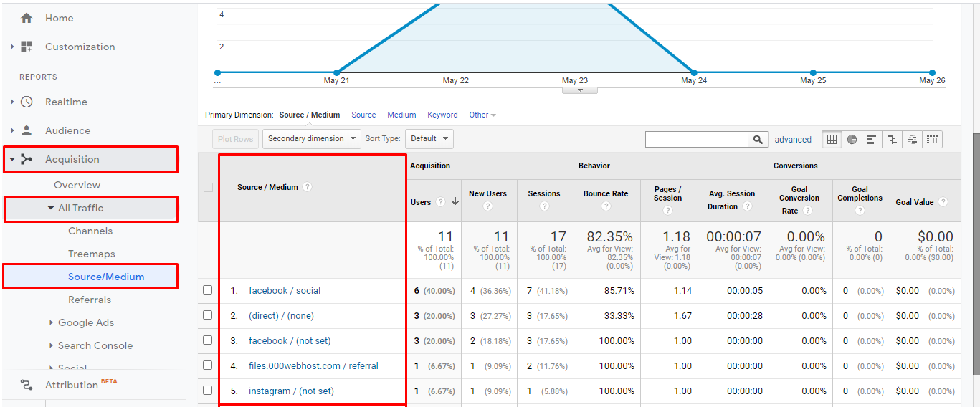The height and width of the screenshot is (407, 980).
Task: Check the (direct) / (none) row checkbox
Action: coord(208,315)
